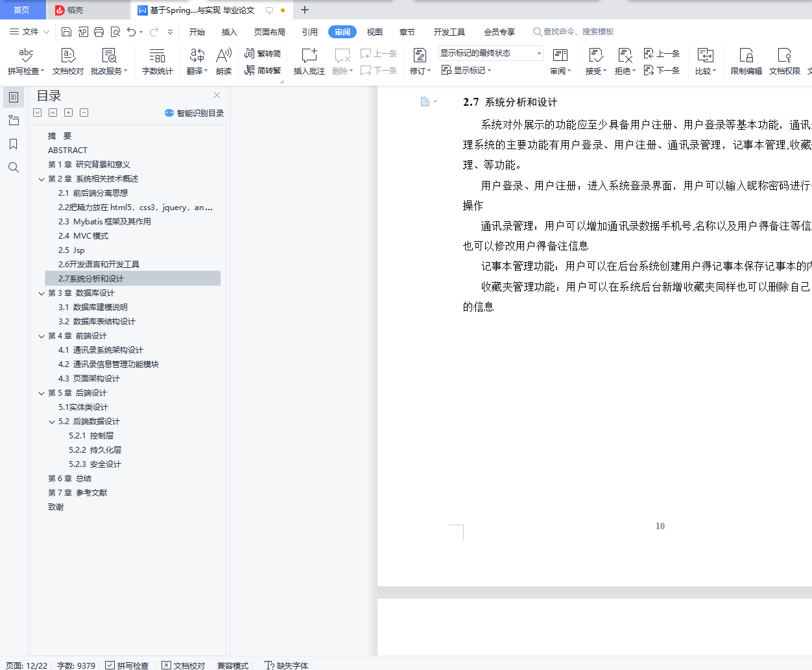Open the 显示标记的最终状态 dropdown
Viewport: 812px width, 670px height.
pyautogui.click(x=490, y=53)
